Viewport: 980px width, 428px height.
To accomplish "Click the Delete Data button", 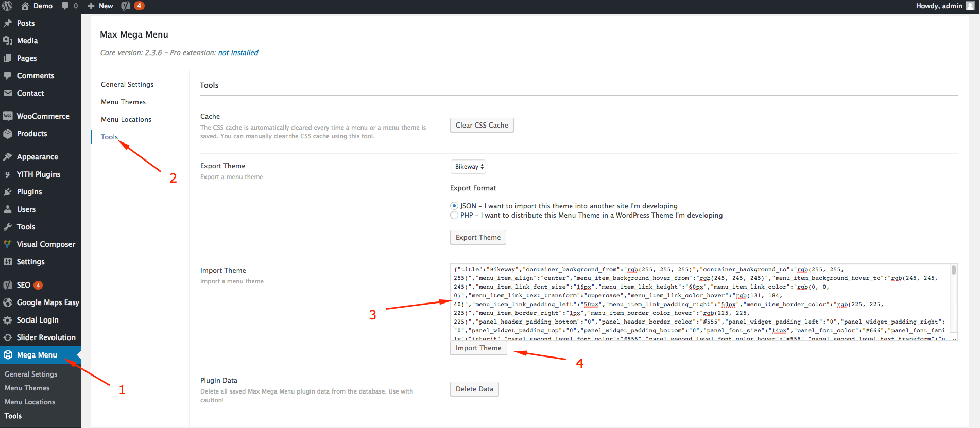I will 474,389.
